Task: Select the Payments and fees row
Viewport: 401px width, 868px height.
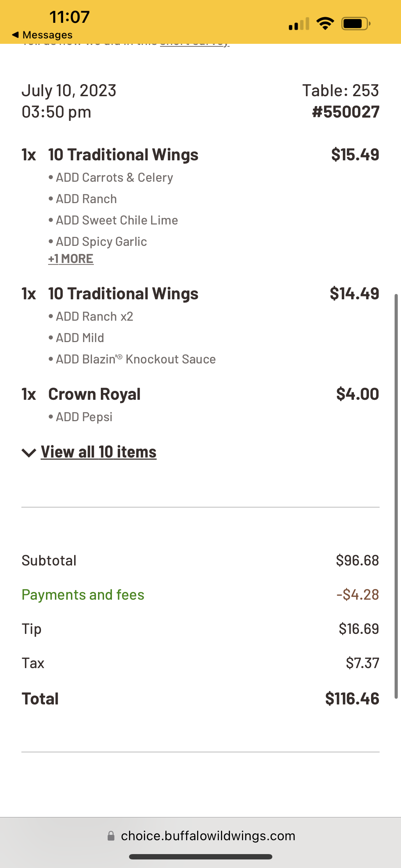Action: 83,595
